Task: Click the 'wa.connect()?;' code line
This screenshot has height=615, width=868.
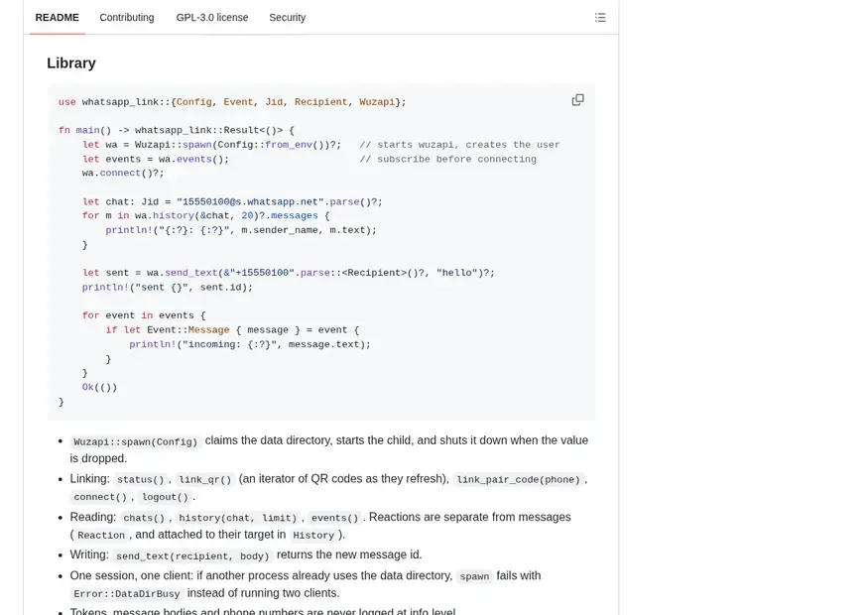Action: pos(123,174)
